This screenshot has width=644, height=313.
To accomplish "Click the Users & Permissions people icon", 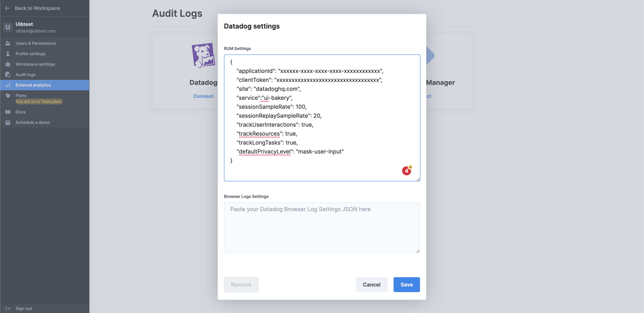I will pyautogui.click(x=8, y=43).
